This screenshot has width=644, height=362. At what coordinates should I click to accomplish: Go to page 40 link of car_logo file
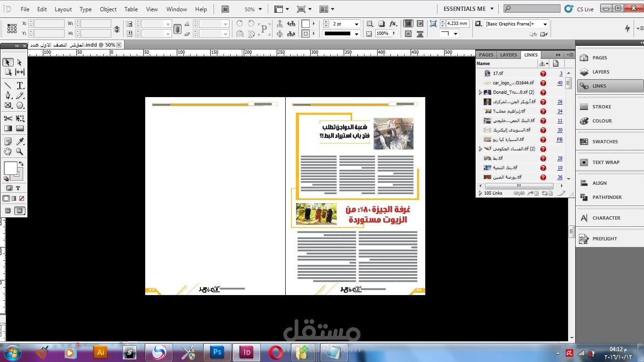560,83
